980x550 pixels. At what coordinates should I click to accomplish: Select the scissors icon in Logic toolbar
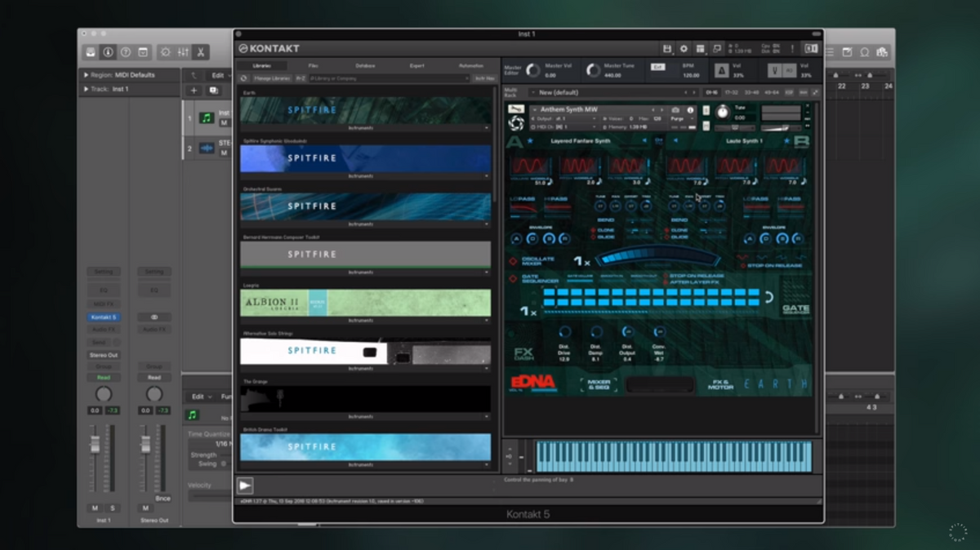click(199, 52)
